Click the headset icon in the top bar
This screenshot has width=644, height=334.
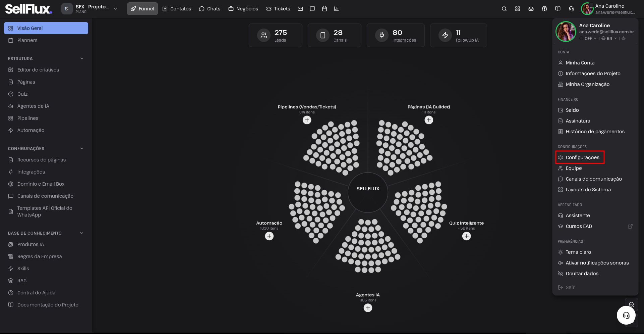571,9
